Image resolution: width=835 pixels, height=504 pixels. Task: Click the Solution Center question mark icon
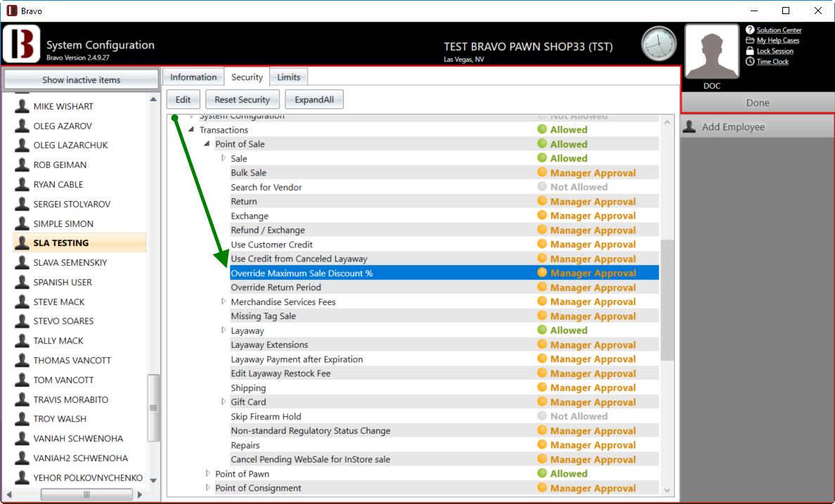click(750, 30)
